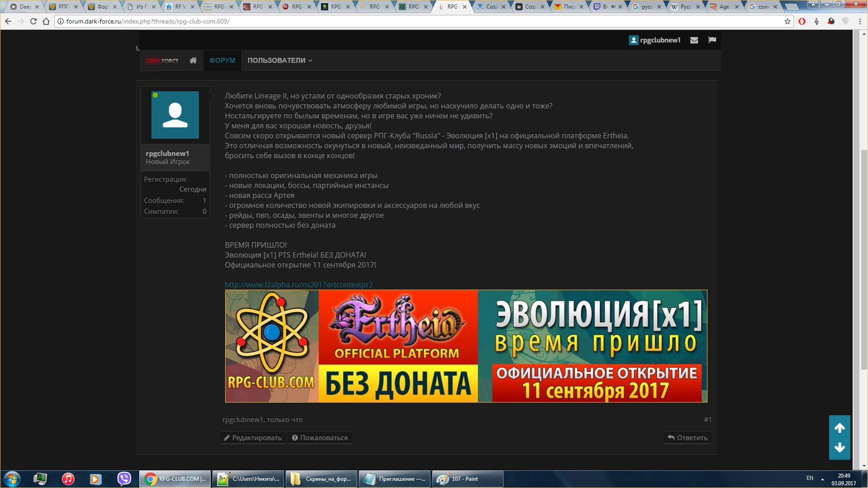
Task: Jump to page bottom with down arrow
Action: pos(840,447)
